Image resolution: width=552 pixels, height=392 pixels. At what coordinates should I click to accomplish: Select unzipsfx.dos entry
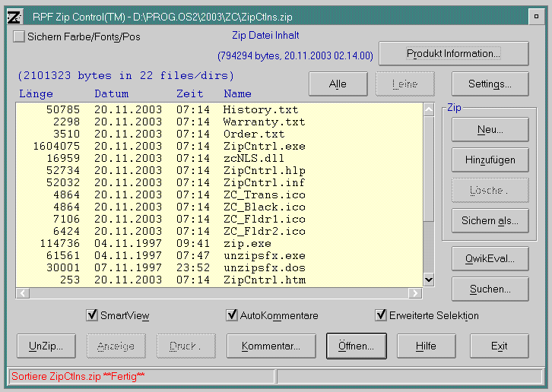(219, 267)
